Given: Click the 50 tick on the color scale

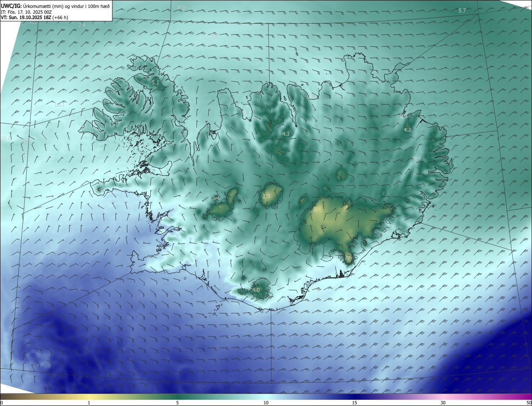Looking at the screenshot, I should 529,403.
